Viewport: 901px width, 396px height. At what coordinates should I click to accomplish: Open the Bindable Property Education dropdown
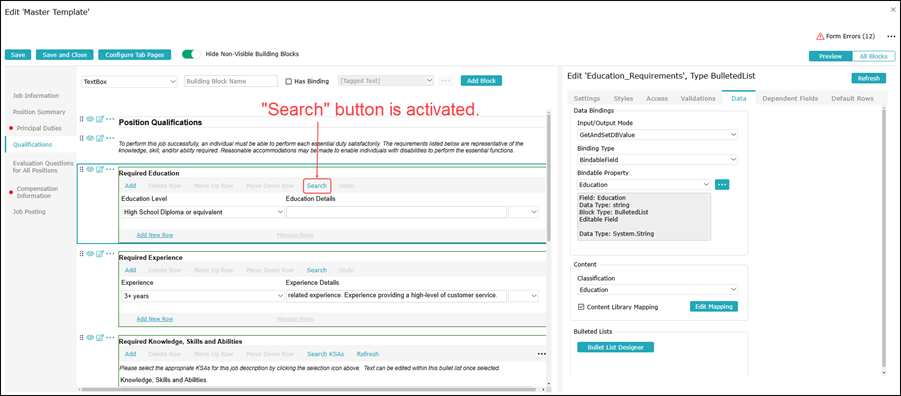pos(644,184)
